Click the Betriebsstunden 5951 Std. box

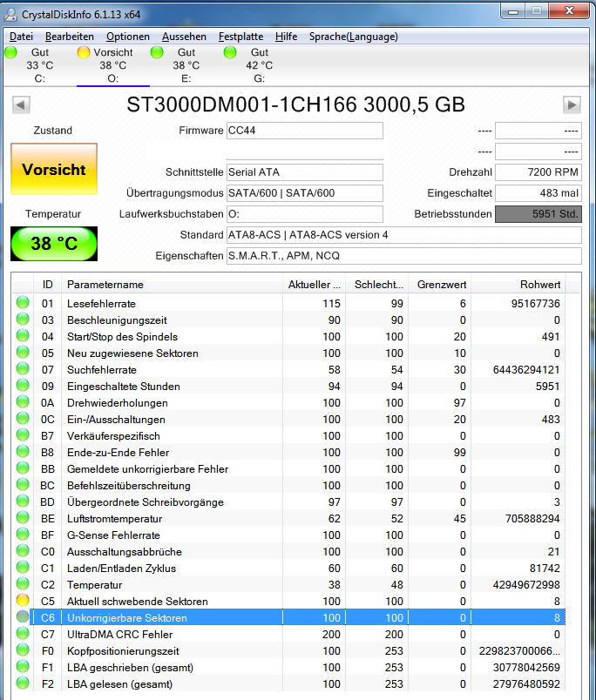coord(538,214)
